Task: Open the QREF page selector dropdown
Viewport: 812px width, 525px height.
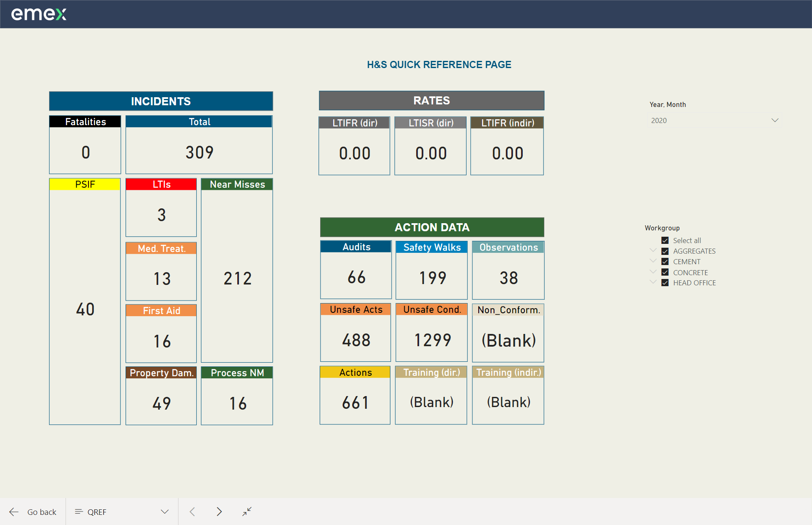Action: tap(165, 512)
